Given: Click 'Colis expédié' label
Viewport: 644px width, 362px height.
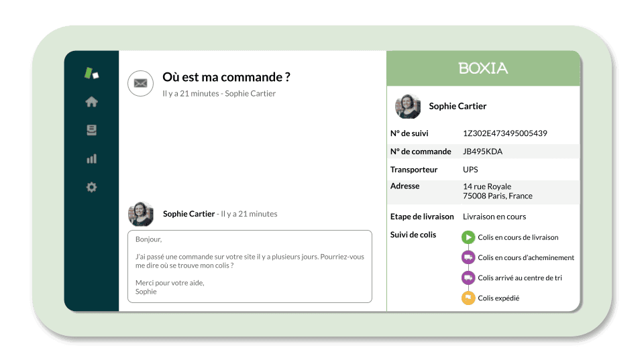Looking at the screenshot, I should pyautogui.click(x=498, y=298).
